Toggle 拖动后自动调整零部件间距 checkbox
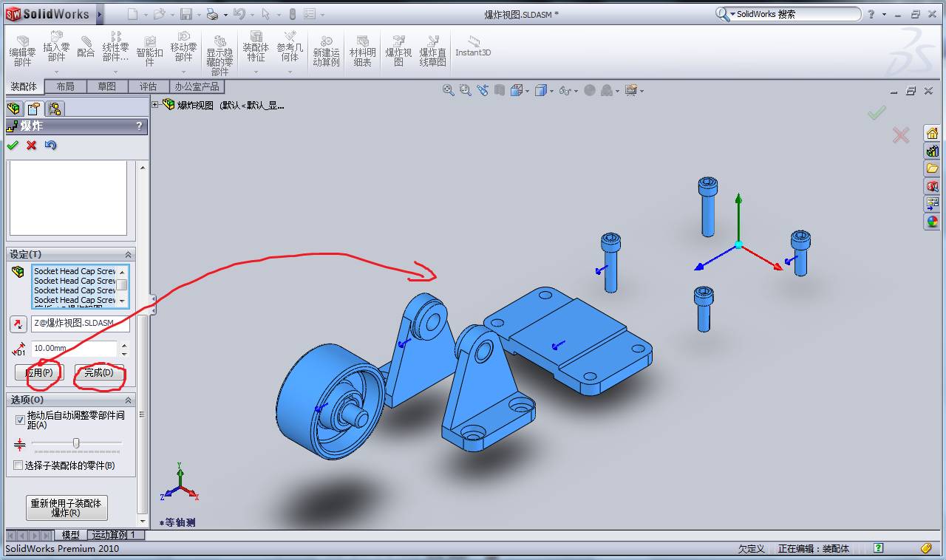Image resolution: width=946 pixels, height=560 pixels. pos(19,420)
